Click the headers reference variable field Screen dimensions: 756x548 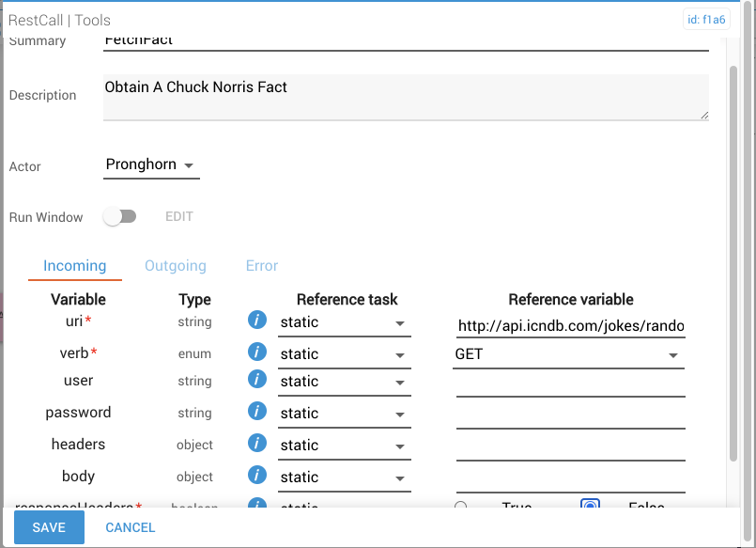tap(571, 448)
